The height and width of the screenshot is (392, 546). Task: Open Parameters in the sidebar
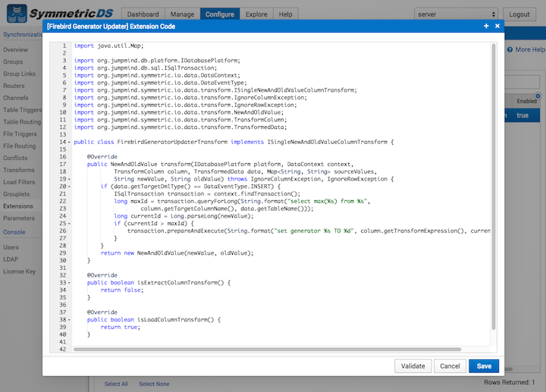(19, 218)
